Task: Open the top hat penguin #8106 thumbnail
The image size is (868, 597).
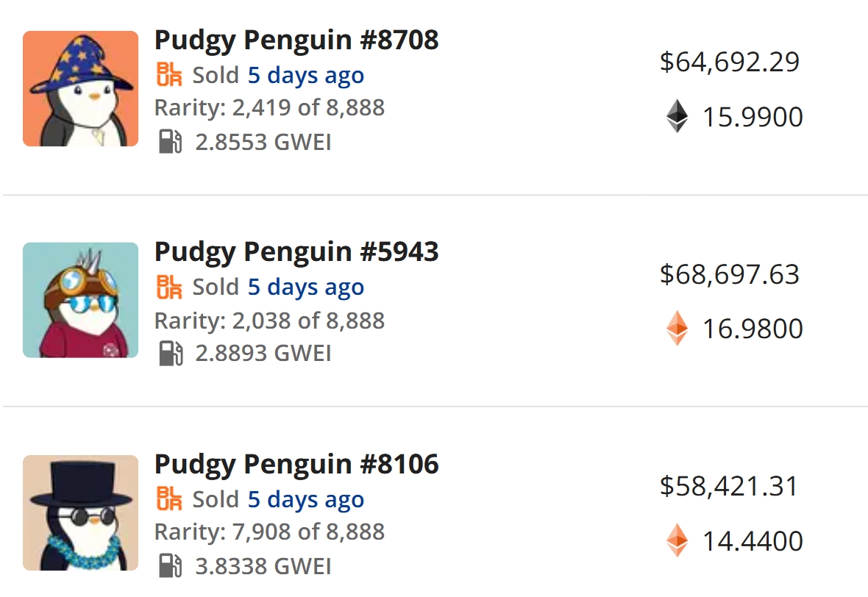Action: (x=80, y=512)
